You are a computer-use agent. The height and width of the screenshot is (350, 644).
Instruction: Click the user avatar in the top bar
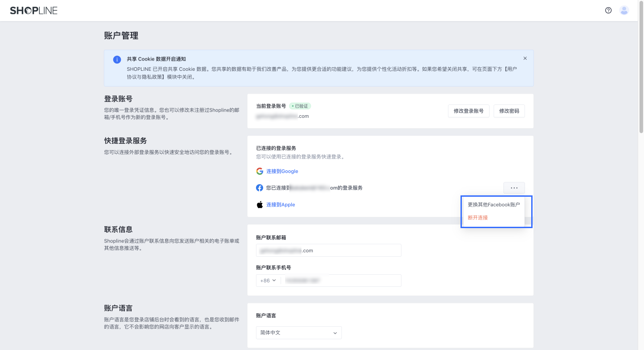tap(624, 10)
